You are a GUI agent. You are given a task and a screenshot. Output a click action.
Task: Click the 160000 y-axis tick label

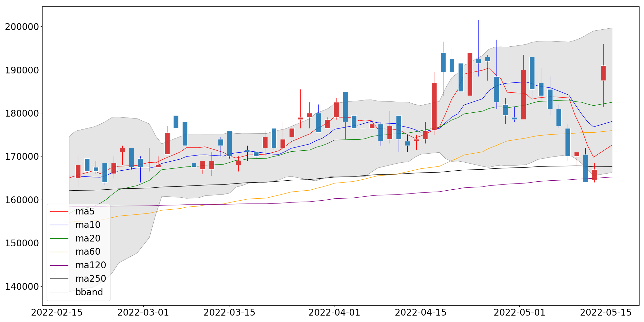pos(22,200)
